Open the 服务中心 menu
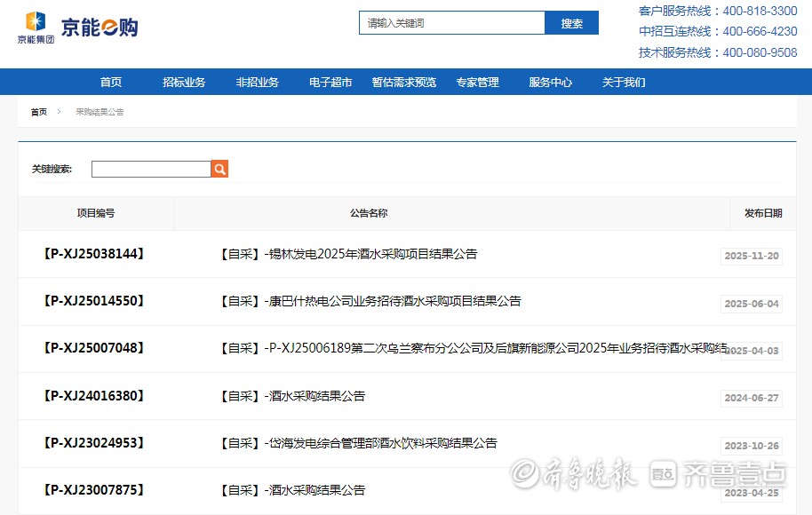This screenshot has width=812, height=515. pyautogui.click(x=550, y=83)
